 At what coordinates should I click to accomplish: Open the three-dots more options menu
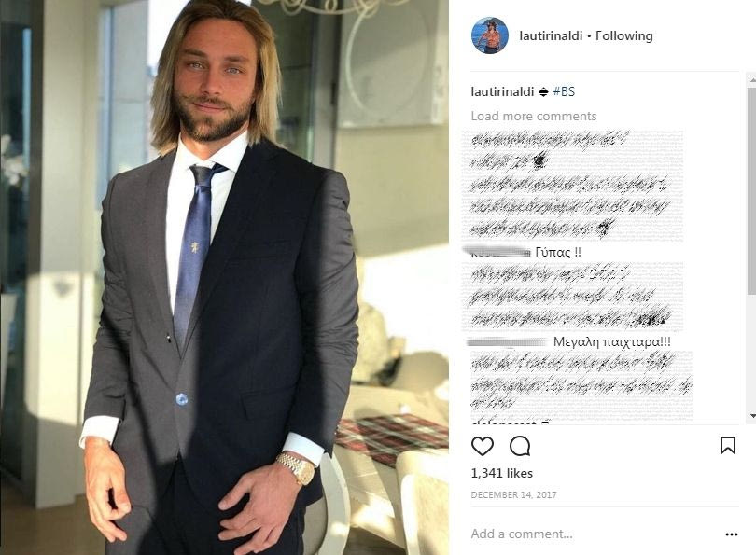click(732, 534)
